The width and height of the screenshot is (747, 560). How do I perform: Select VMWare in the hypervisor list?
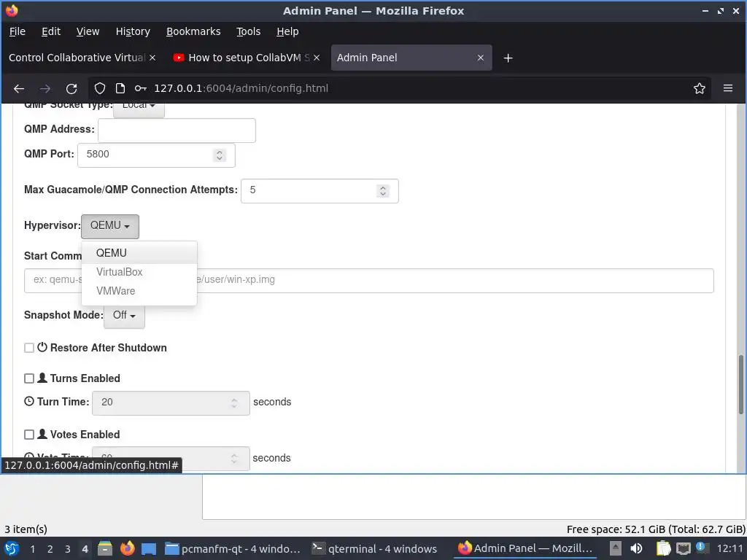click(139, 291)
